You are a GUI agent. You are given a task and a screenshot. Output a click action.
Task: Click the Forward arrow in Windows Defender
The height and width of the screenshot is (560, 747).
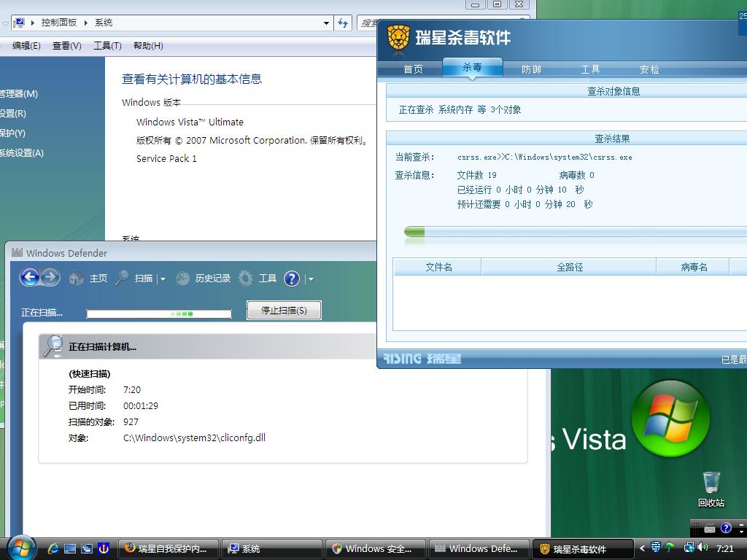point(50,277)
